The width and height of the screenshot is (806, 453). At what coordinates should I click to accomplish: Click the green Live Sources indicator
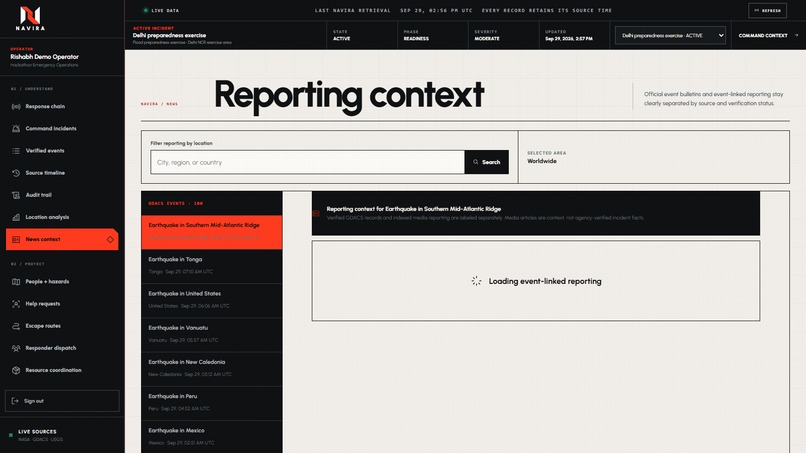tap(11, 435)
